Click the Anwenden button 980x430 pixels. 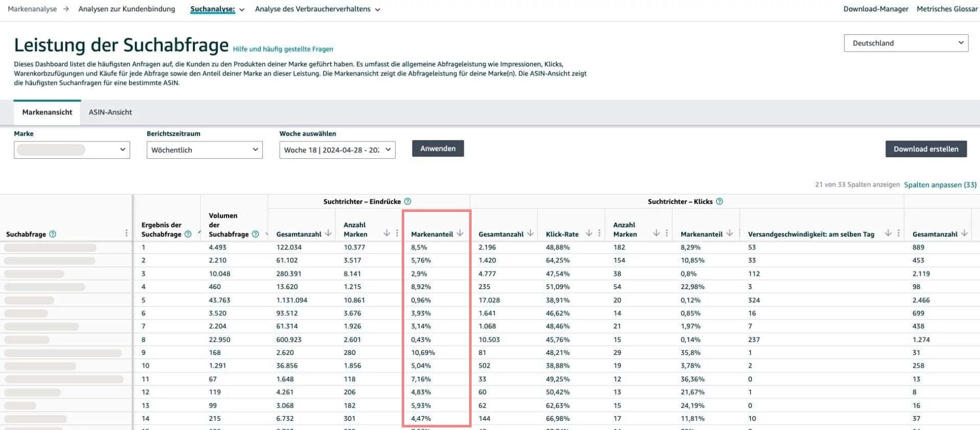point(438,149)
